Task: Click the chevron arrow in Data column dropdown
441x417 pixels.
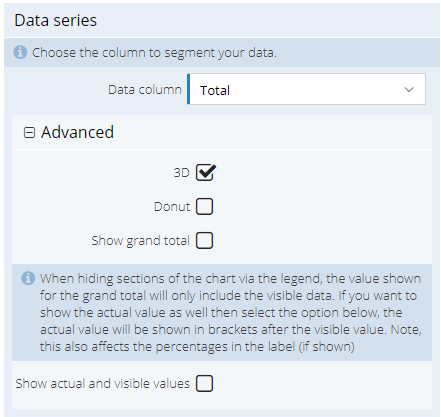Action: coord(409,89)
